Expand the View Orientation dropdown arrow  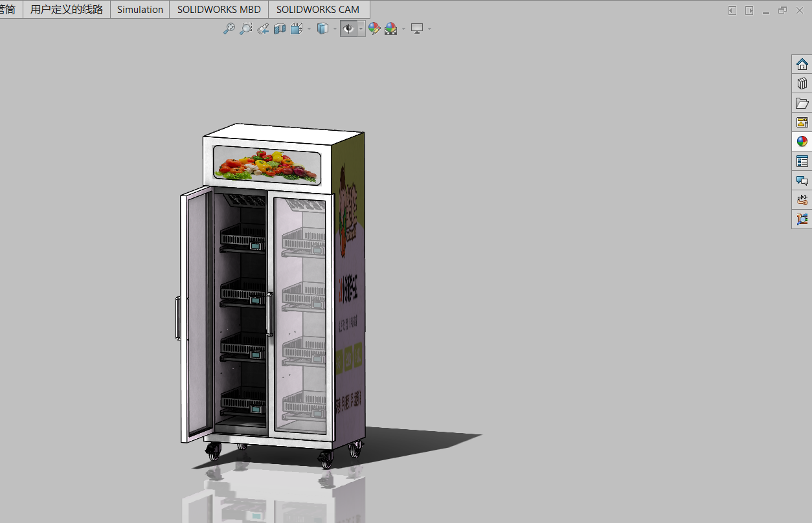pyautogui.click(x=309, y=28)
